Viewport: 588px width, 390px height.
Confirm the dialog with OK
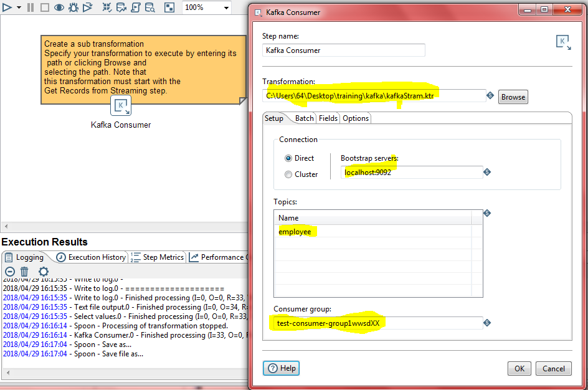[x=519, y=369]
